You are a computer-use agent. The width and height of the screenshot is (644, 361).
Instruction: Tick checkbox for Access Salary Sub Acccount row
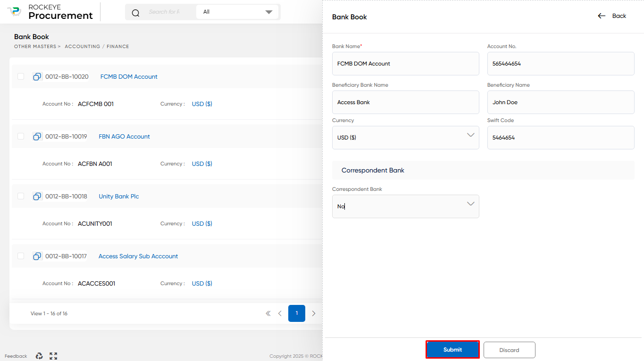point(21,256)
